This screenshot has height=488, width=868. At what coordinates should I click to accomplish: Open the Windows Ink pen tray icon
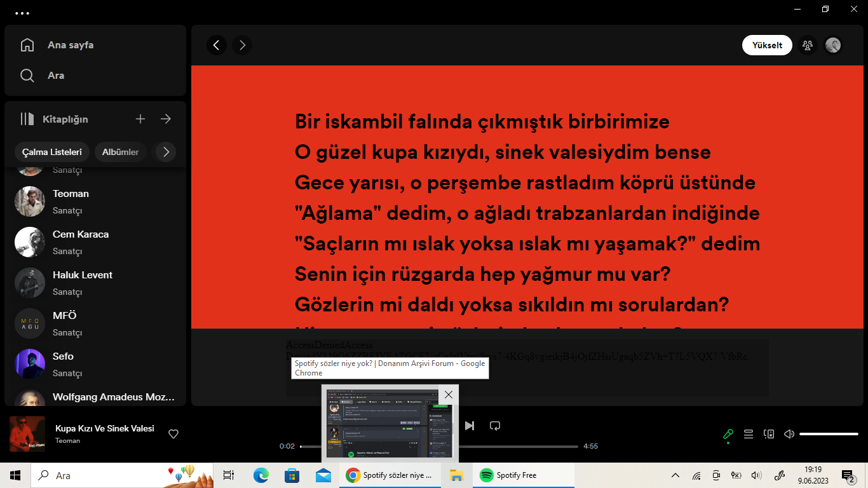pos(780,475)
